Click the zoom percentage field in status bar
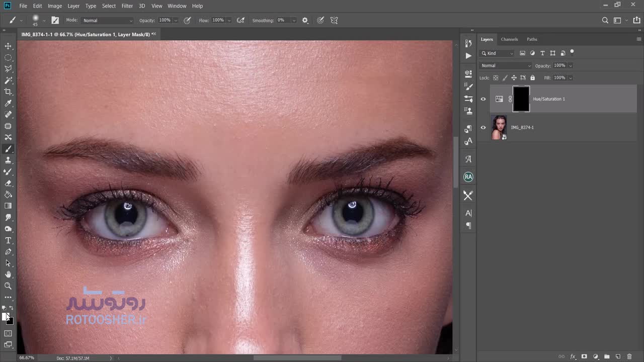Image resolution: width=644 pixels, height=362 pixels. click(27, 358)
